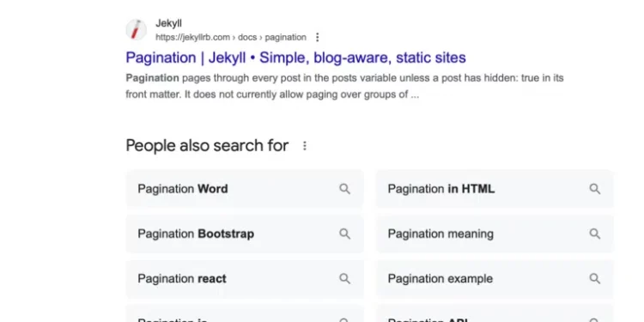Open options next to People also search for
The height and width of the screenshot is (322, 644).
(304, 146)
